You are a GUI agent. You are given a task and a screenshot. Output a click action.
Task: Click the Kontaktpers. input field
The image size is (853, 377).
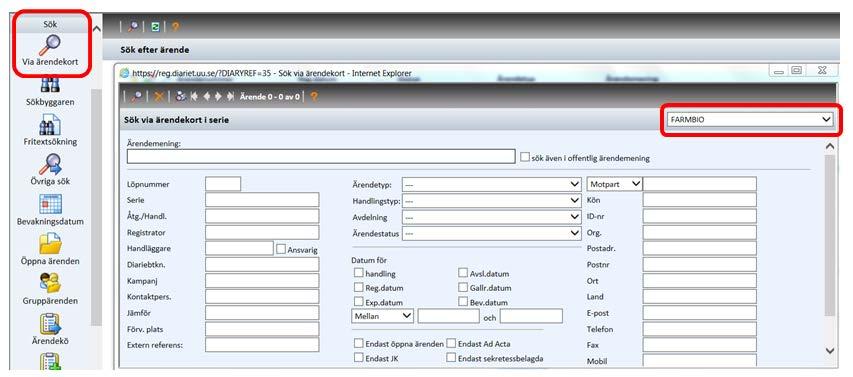tap(262, 297)
